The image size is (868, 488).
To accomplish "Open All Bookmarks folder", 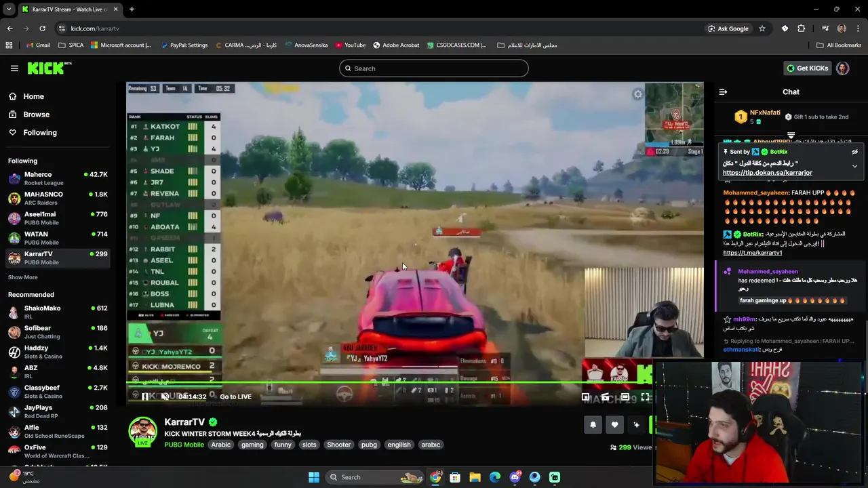I will click(839, 45).
